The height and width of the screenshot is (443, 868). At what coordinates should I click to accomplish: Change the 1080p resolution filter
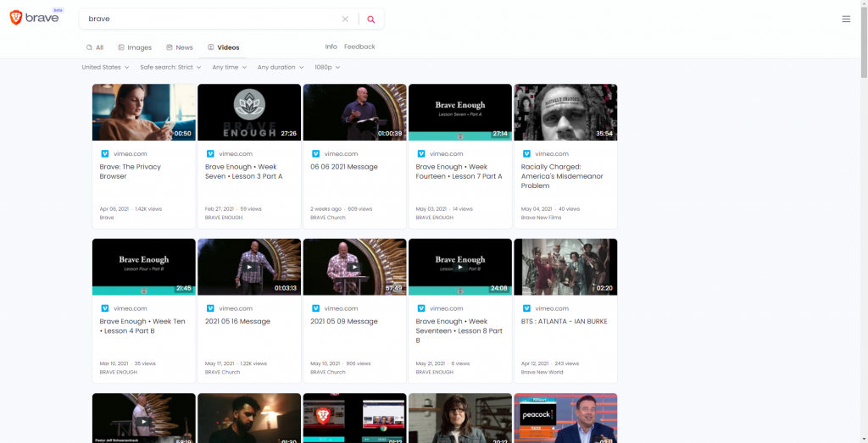tap(326, 67)
